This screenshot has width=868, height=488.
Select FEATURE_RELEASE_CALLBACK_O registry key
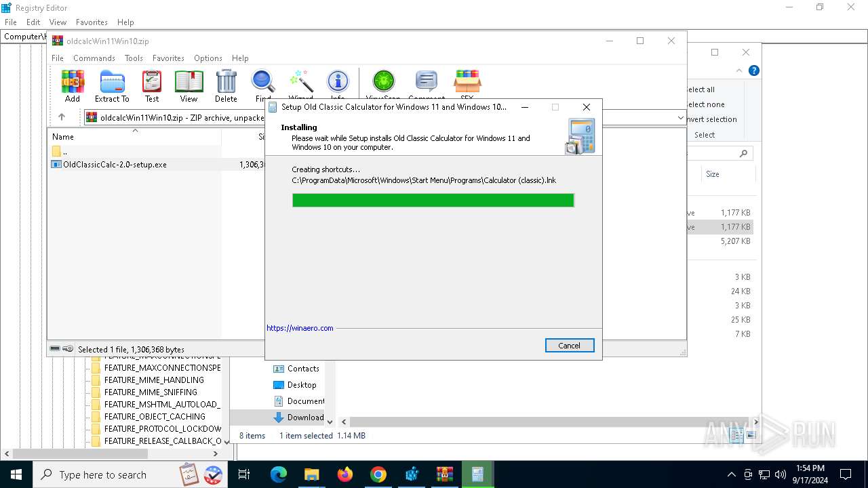click(163, 441)
